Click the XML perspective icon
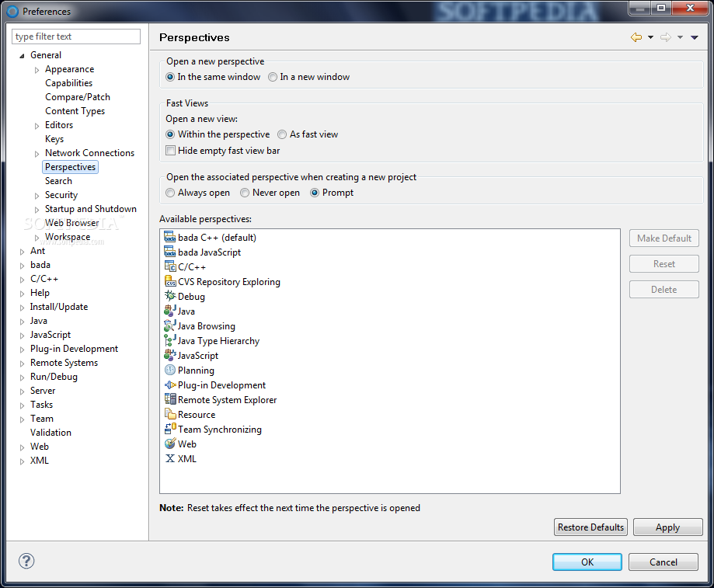Viewport: 714px width, 588px height. pyautogui.click(x=170, y=459)
